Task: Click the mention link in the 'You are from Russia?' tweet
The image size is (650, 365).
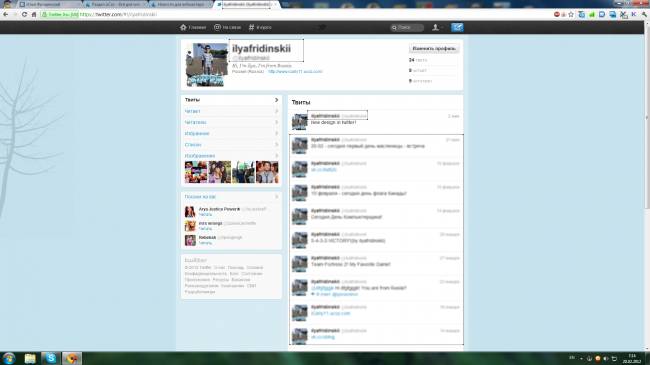Action: point(322,288)
